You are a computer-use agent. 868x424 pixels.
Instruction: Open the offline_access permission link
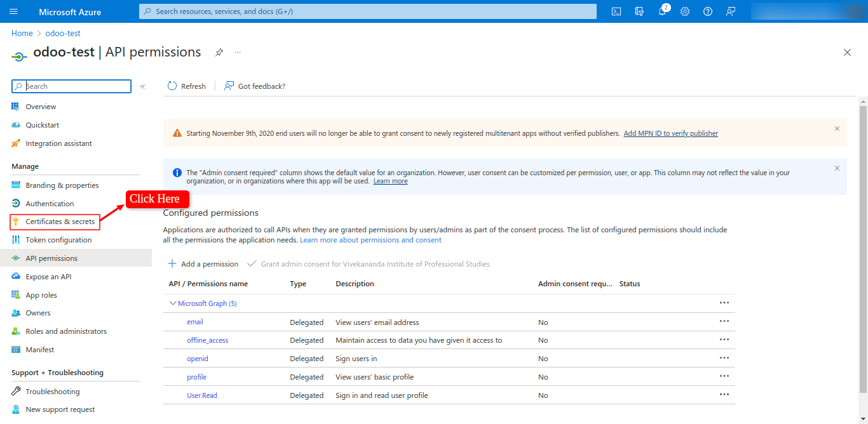207,340
